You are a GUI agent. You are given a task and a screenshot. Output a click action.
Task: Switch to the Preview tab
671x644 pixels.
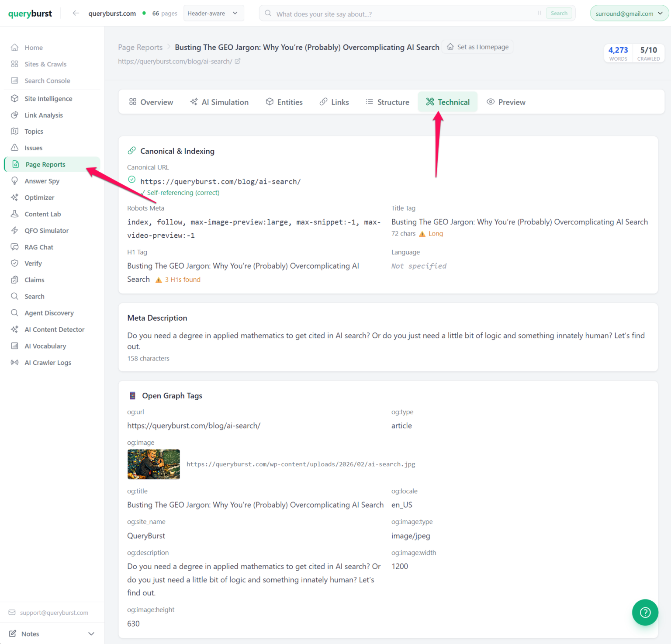pyautogui.click(x=506, y=102)
